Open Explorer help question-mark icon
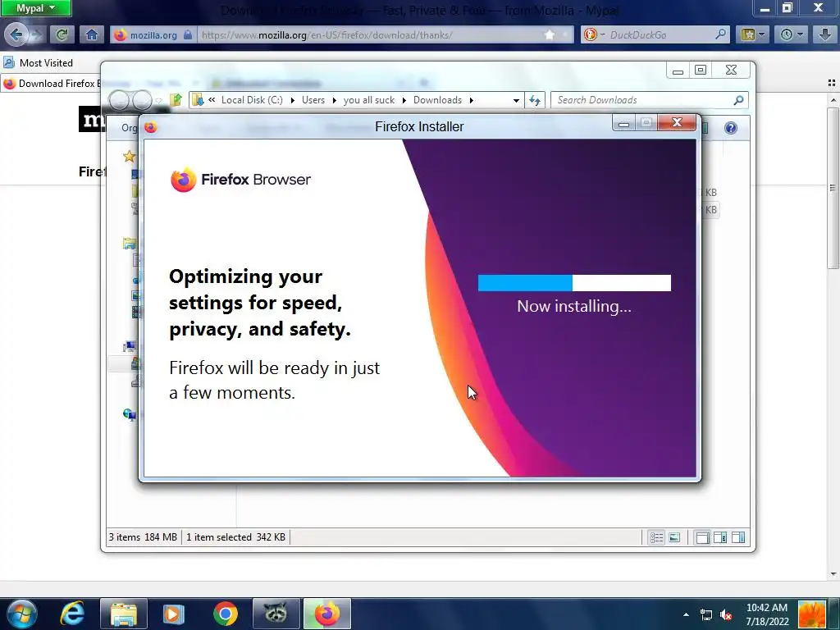Image resolution: width=840 pixels, height=630 pixels. (731, 127)
